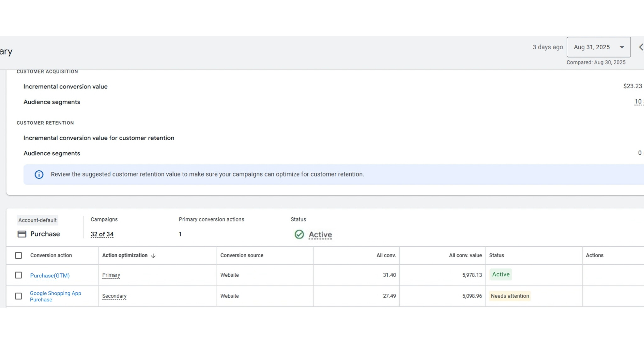The width and height of the screenshot is (644, 362).
Task: Click the info icon in retention notice
Action: [39, 174]
